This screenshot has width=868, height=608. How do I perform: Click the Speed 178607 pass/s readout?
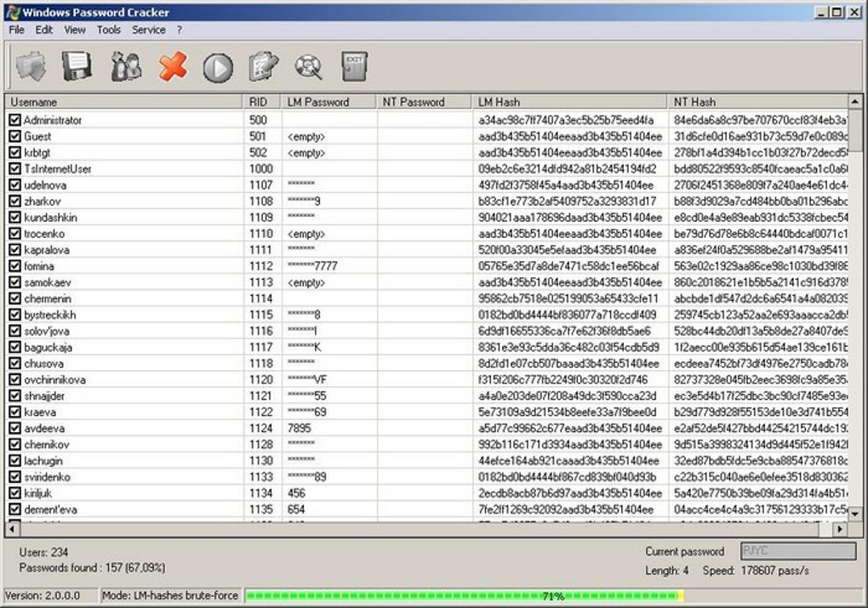pos(756,571)
